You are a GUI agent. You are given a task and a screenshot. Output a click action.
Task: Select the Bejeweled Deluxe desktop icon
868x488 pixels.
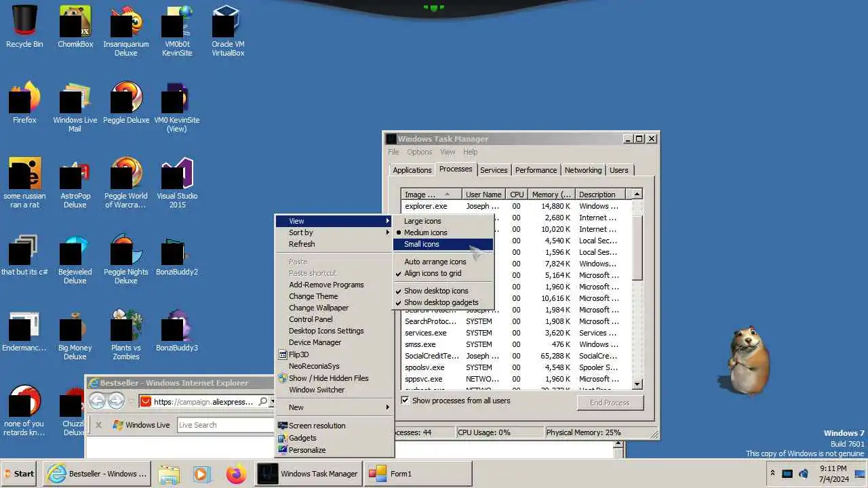[x=75, y=259]
